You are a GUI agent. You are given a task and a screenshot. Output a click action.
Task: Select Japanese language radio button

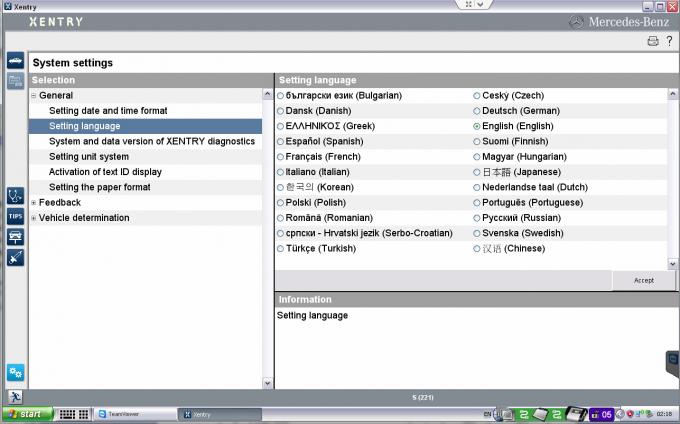pos(477,172)
